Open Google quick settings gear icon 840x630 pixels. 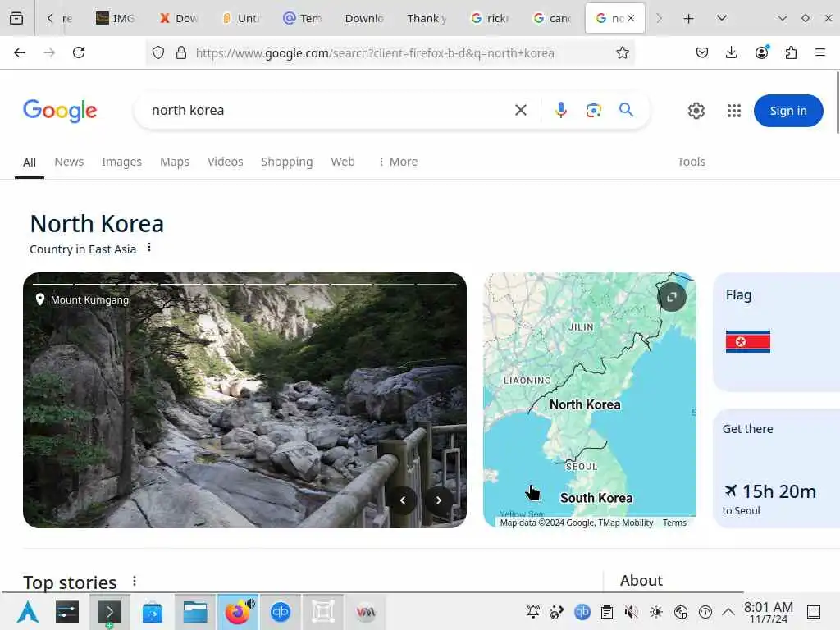point(696,111)
